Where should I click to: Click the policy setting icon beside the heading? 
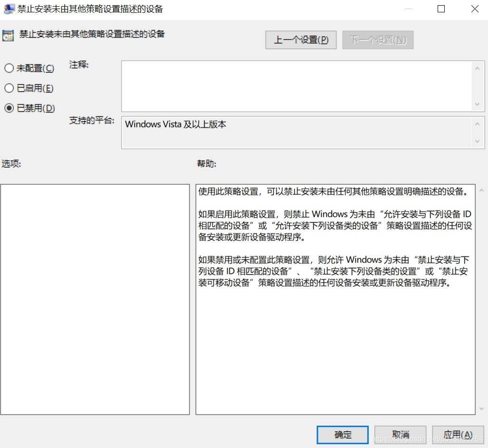click(x=8, y=35)
